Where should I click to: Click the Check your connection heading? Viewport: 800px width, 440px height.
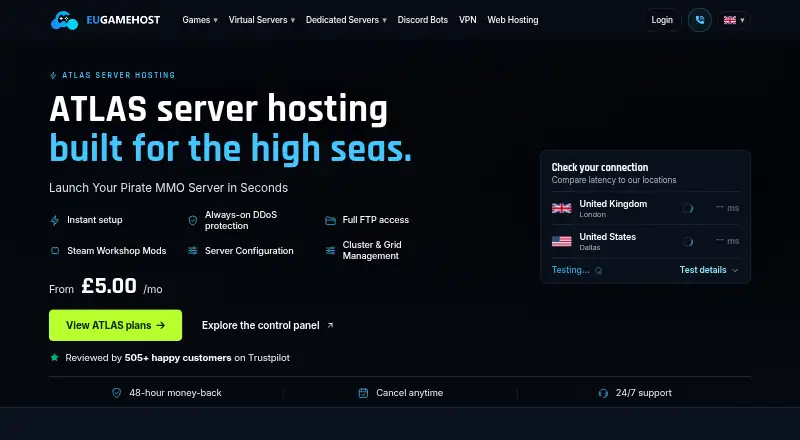pos(599,167)
